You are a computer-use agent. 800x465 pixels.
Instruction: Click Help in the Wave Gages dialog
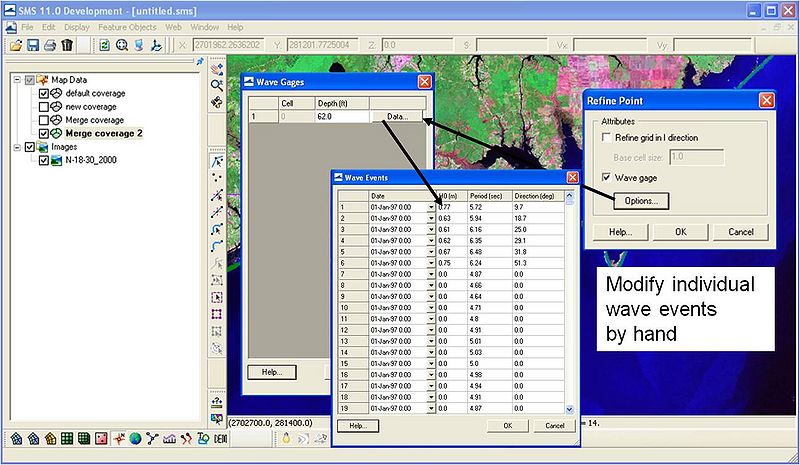coord(272,372)
